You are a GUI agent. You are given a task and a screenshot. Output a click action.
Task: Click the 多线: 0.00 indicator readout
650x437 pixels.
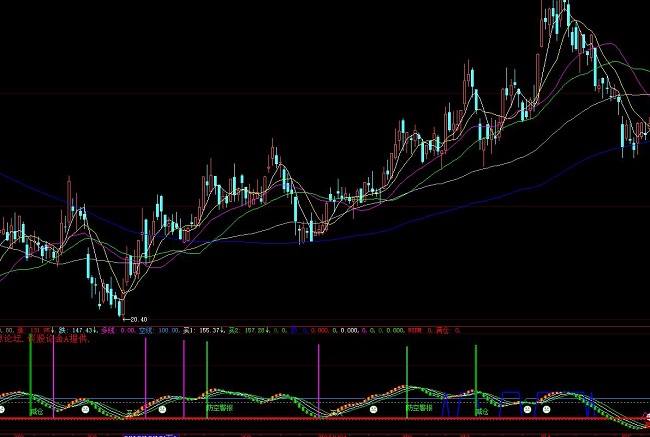115,329
